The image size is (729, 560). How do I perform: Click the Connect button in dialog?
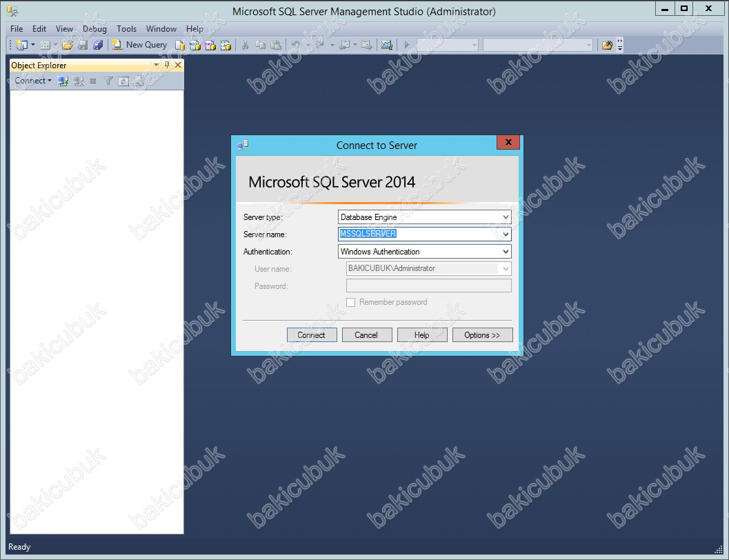point(312,335)
